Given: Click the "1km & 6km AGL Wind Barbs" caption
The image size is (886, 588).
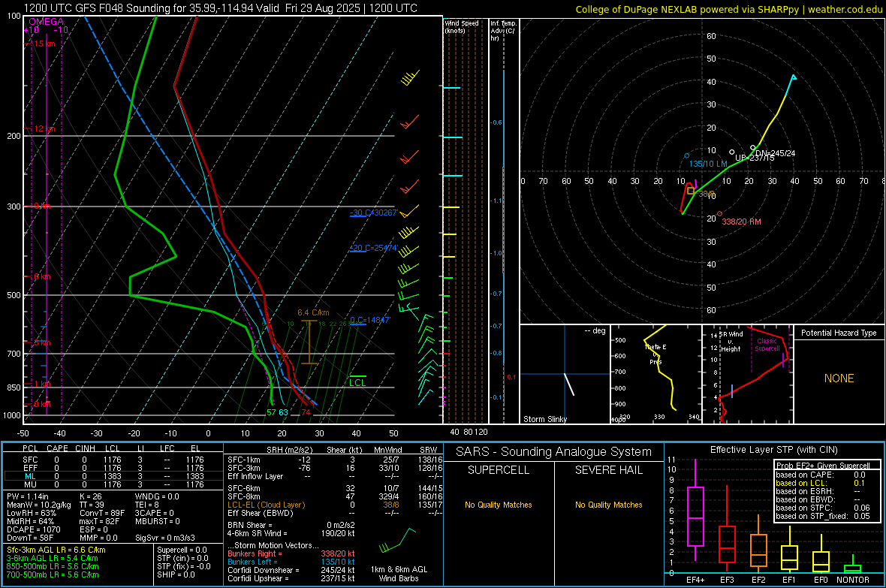Looking at the screenshot, I should (x=399, y=574).
